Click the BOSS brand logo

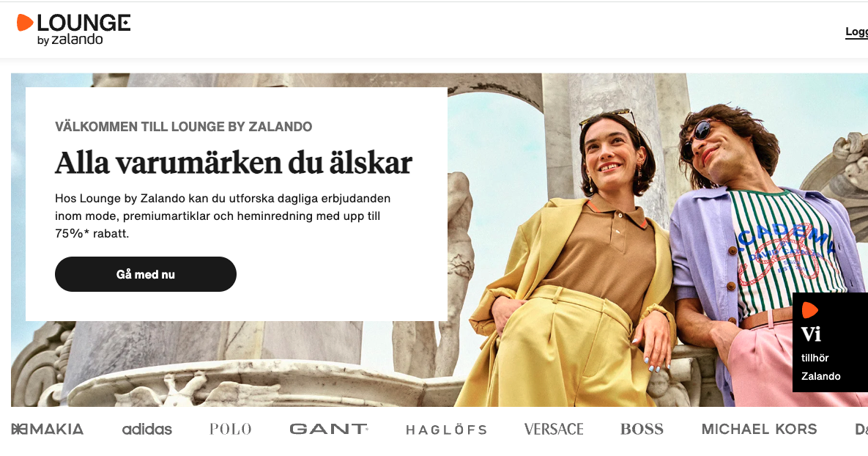[x=642, y=429]
